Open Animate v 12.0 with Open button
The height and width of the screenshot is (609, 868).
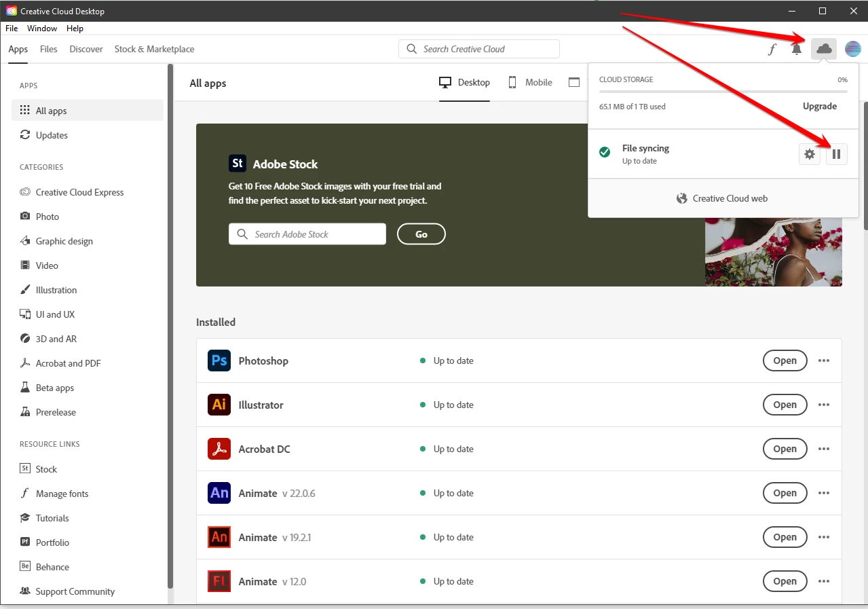785,581
